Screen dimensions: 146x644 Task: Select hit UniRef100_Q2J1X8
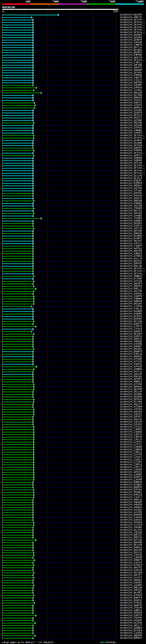(131, 175)
